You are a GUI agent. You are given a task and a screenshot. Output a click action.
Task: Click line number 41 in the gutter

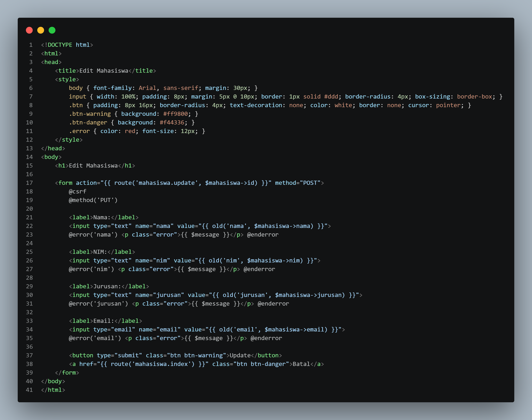click(29, 390)
